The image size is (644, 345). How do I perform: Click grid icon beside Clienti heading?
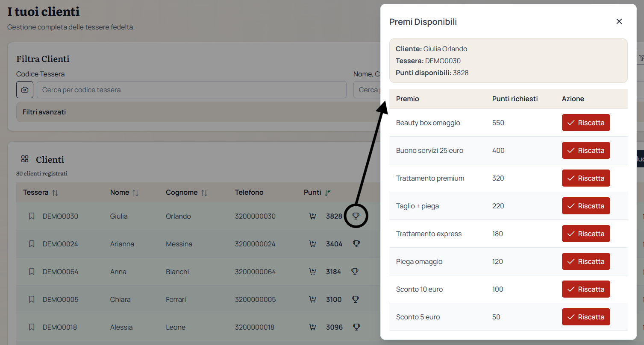click(x=25, y=159)
